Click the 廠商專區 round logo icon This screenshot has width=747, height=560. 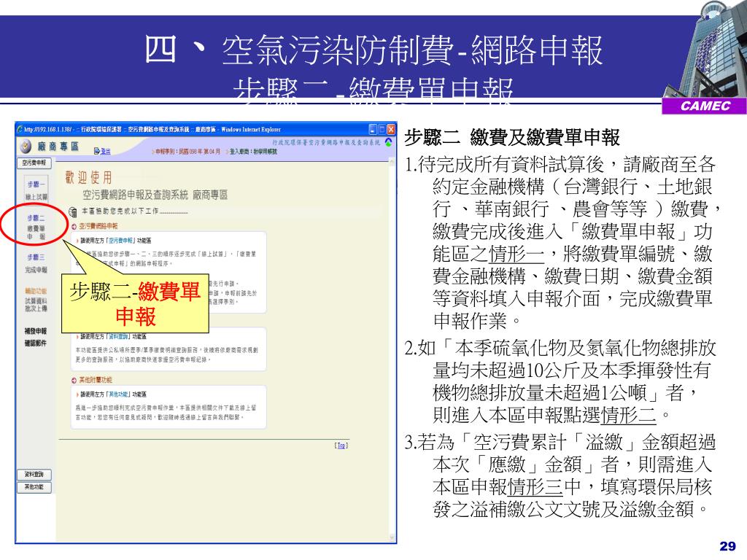(26, 146)
